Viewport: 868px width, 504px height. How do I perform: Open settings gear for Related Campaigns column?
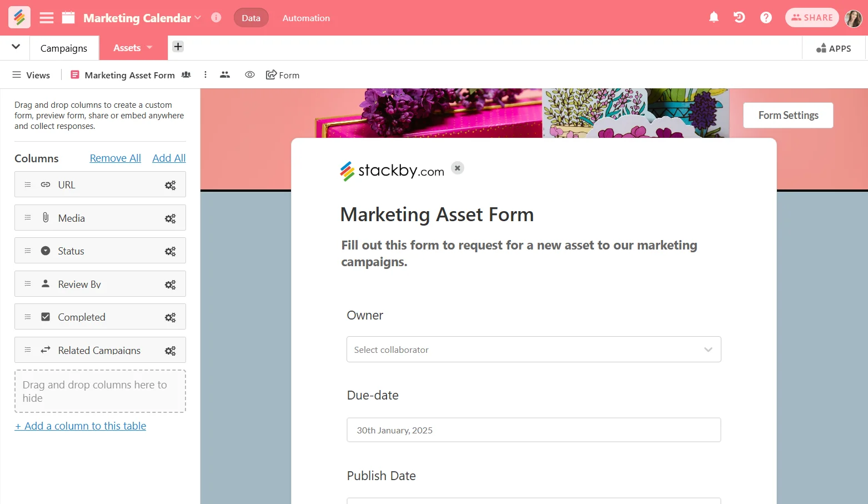(170, 350)
